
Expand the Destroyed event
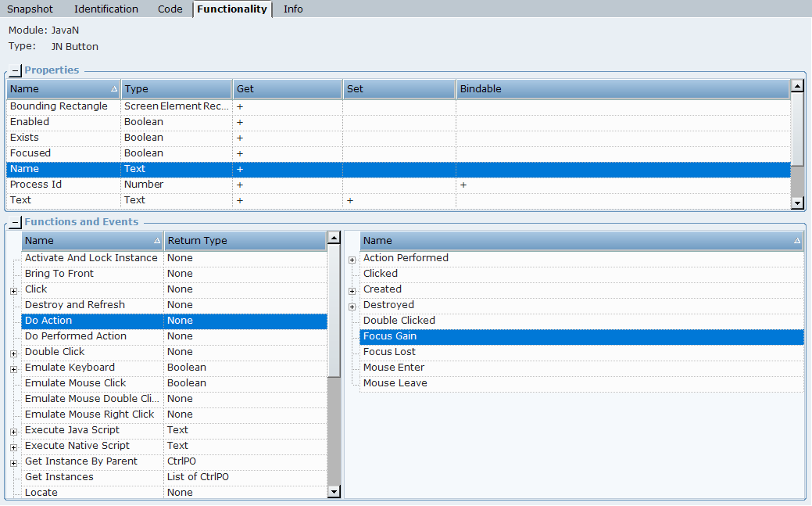(x=352, y=307)
